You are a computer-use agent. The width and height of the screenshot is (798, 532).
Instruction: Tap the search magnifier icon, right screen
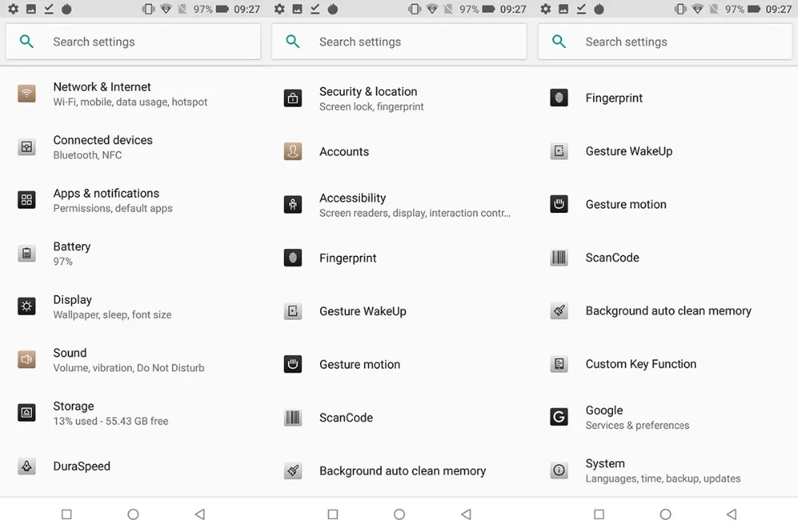coord(559,41)
